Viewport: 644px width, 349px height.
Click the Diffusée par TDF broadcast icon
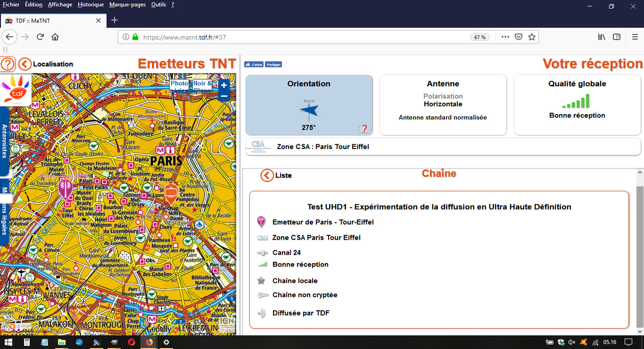262,313
